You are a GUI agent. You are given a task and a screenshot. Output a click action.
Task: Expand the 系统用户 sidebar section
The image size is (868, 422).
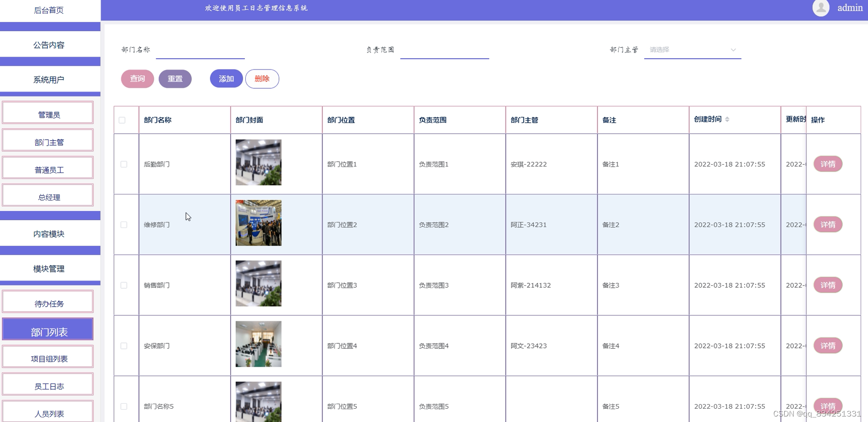tap(49, 80)
